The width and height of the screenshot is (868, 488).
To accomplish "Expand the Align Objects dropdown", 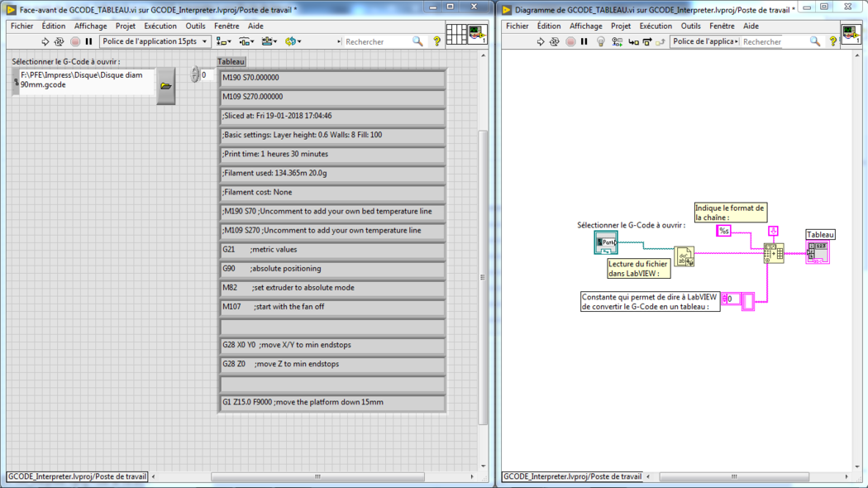I will tap(223, 41).
